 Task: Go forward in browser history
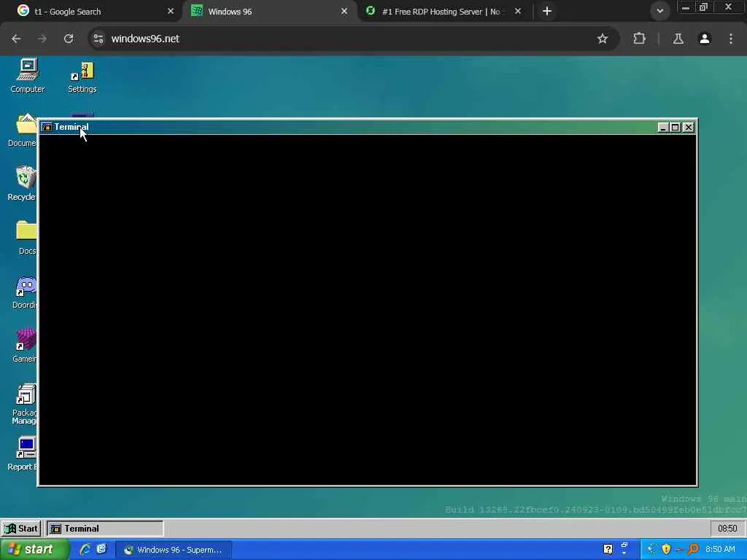pyautogui.click(x=42, y=39)
